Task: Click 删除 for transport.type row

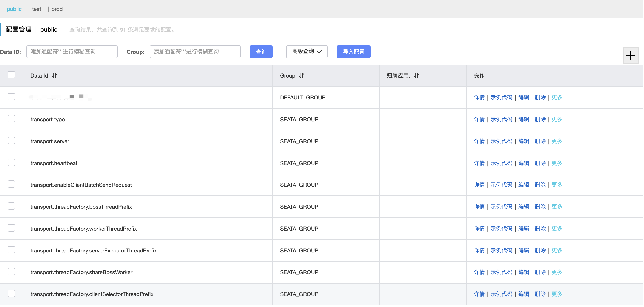Action: pyautogui.click(x=540, y=119)
